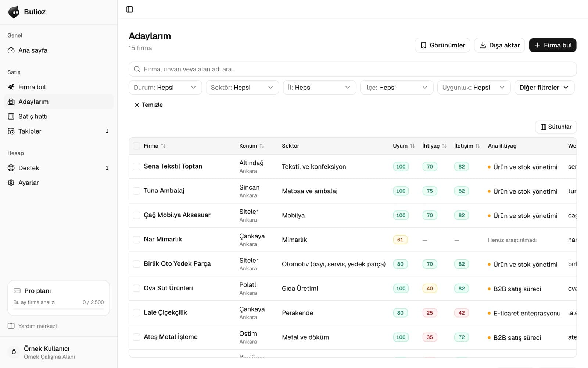Open the Sektör filter dropdown

click(x=243, y=88)
